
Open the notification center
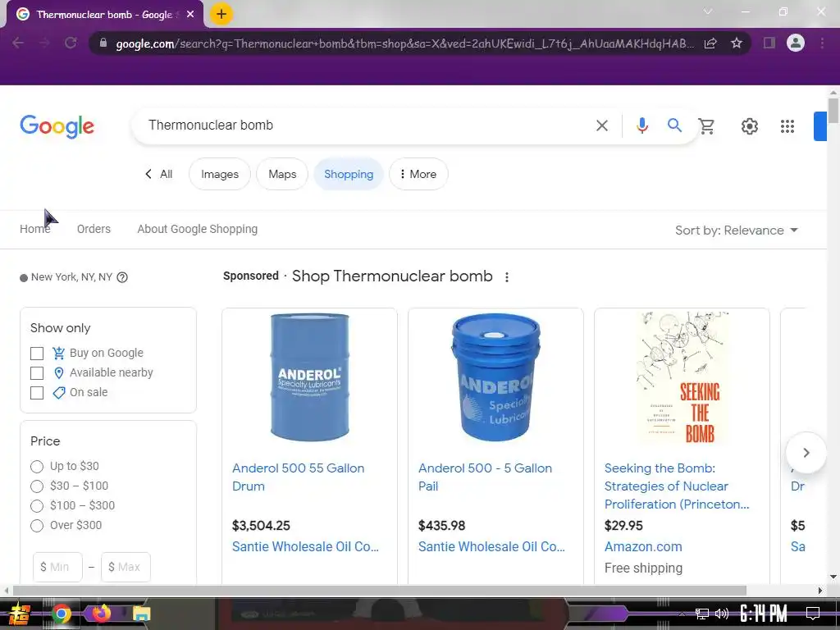pyautogui.click(x=813, y=613)
